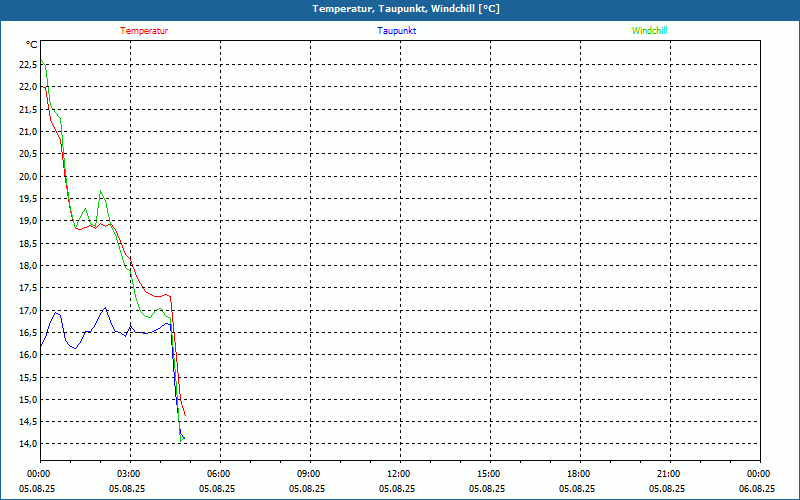The image size is (800, 500).
Task: Click the 20,5 y-axis value
Action: [28, 154]
